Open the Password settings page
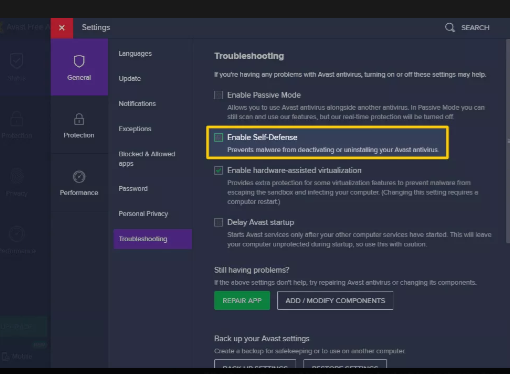 click(133, 189)
